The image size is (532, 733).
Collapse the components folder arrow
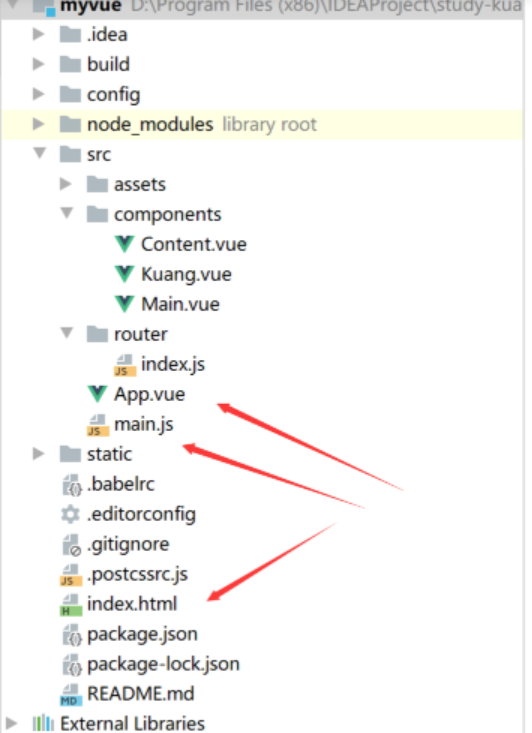(x=67, y=213)
